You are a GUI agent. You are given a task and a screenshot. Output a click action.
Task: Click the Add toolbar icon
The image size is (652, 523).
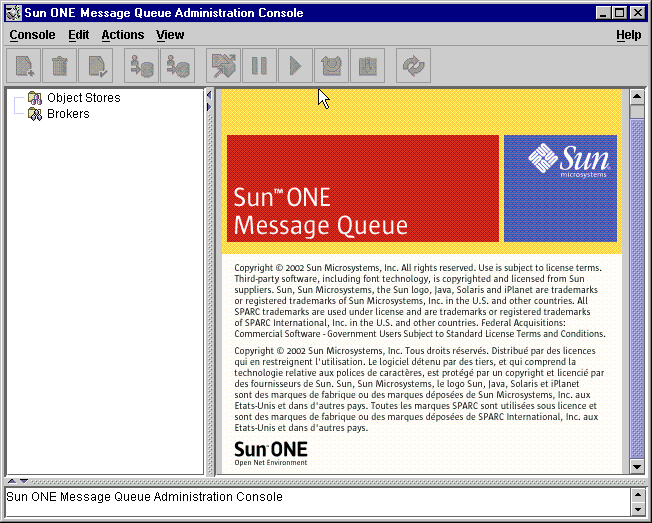point(24,66)
